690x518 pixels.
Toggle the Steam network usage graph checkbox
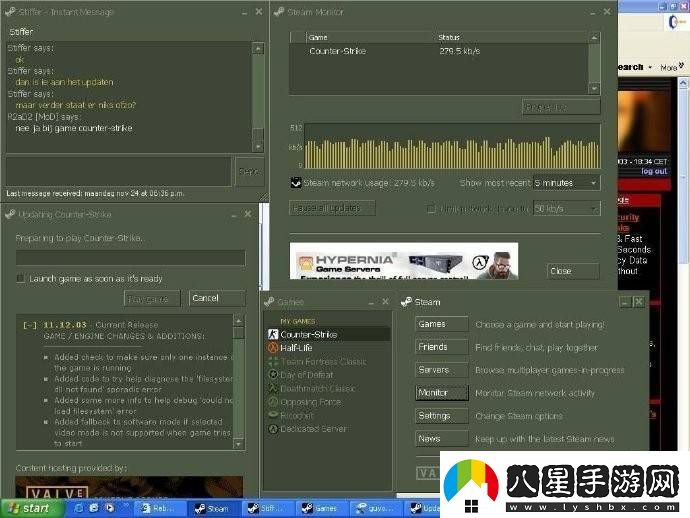pyautogui.click(x=296, y=183)
